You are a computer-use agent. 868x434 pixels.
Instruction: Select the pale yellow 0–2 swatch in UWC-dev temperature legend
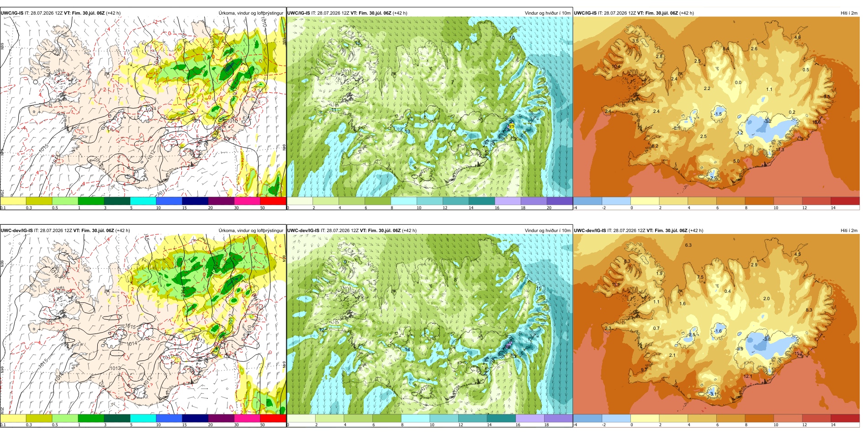tap(645, 418)
